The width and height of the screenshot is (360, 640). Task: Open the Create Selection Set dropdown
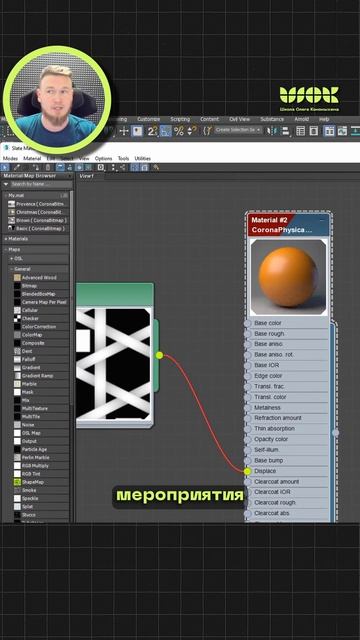tap(239, 130)
